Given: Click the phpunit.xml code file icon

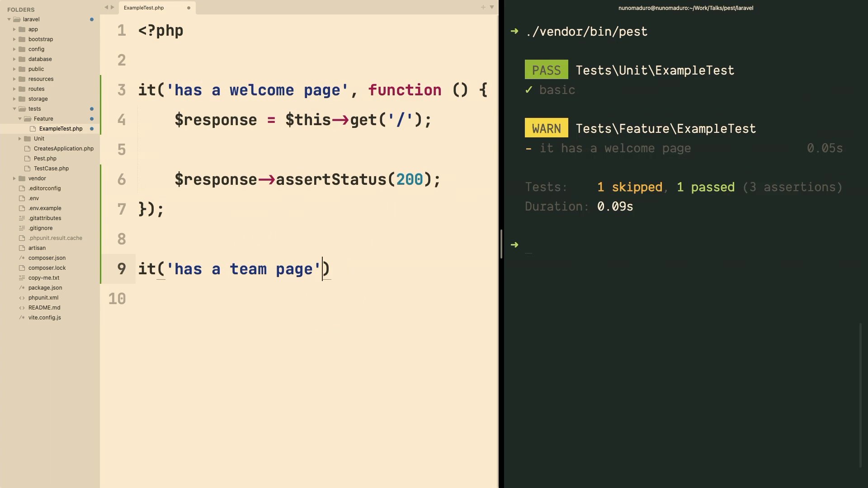Looking at the screenshot, I should pos(22,298).
